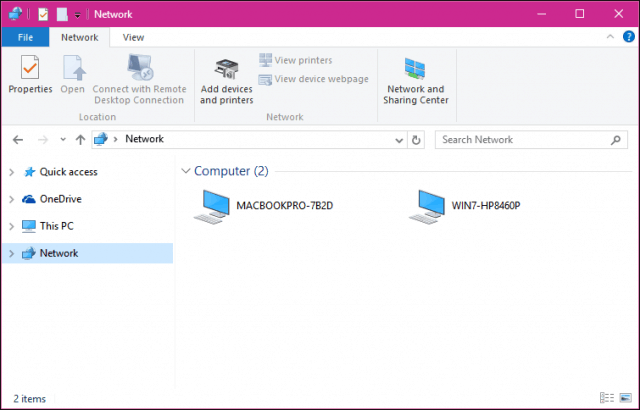Click the WIN7-HP8460P label
This screenshot has height=410, width=640.
(x=486, y=205)
